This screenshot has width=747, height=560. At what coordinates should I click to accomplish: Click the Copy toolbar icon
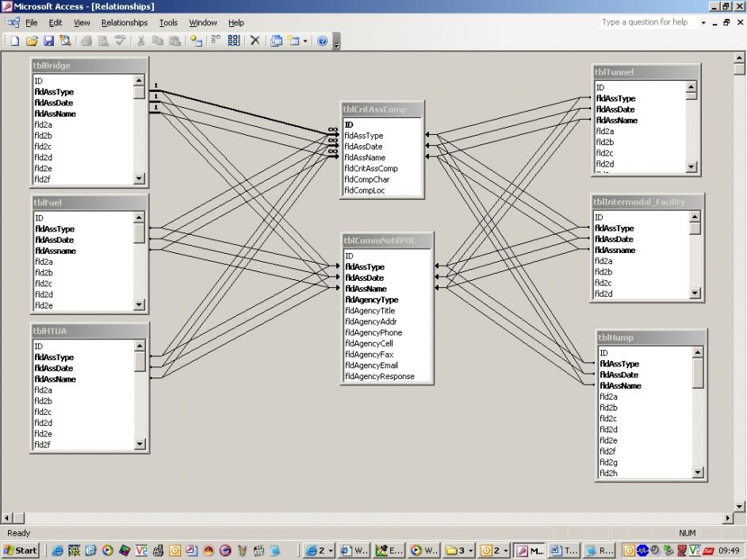click(158, 41)
